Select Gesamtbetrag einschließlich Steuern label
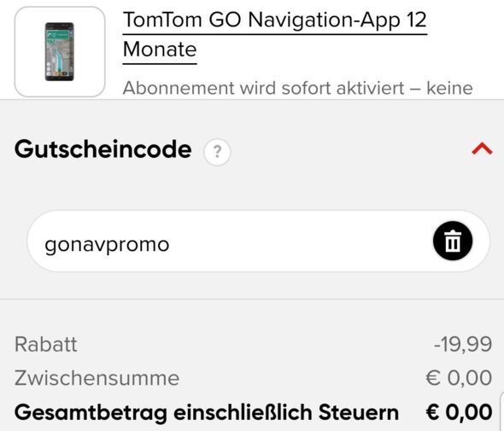Screen dimensions: 504x431 tap(207, 412)
